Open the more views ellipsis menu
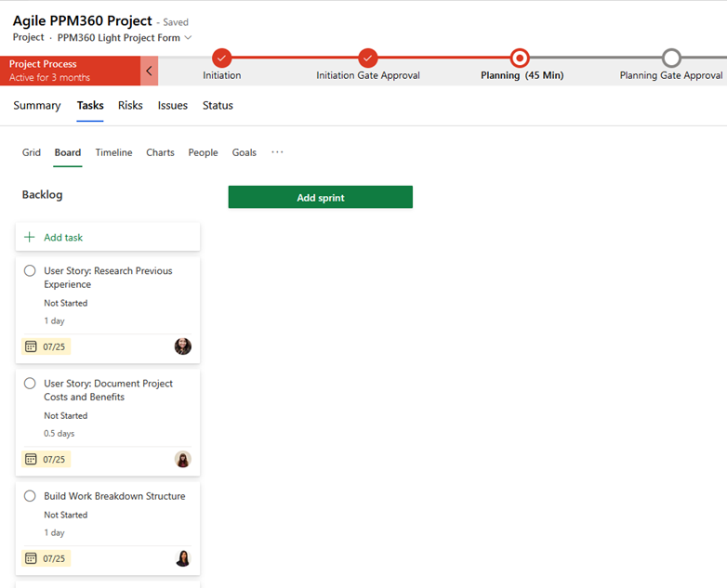727x588 pixels. pos(277,152)
